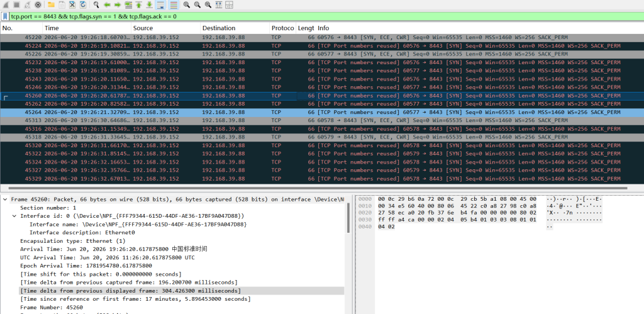
Task: Select highlighted packet row 45264
Action: pos(322,112)
